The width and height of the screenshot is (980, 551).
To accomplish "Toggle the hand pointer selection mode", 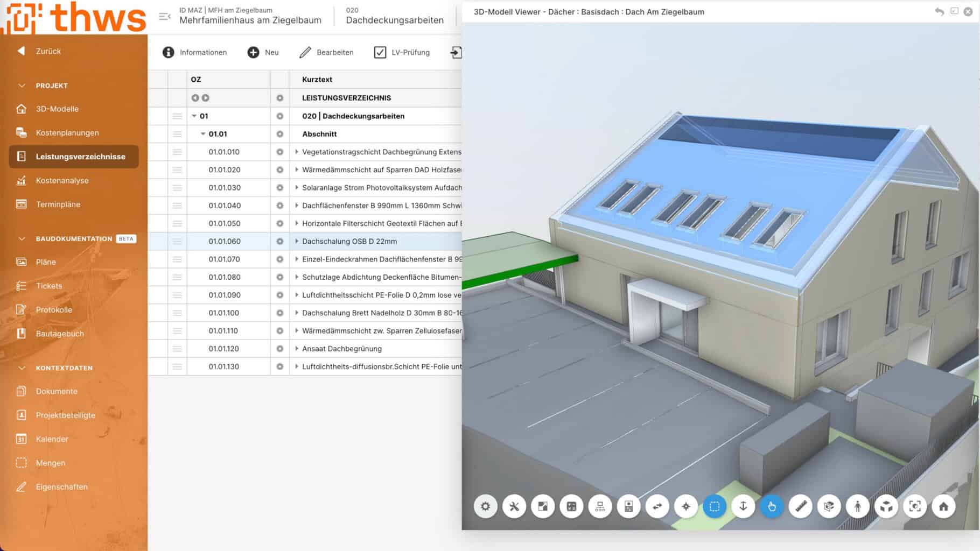I will point(772,506).
